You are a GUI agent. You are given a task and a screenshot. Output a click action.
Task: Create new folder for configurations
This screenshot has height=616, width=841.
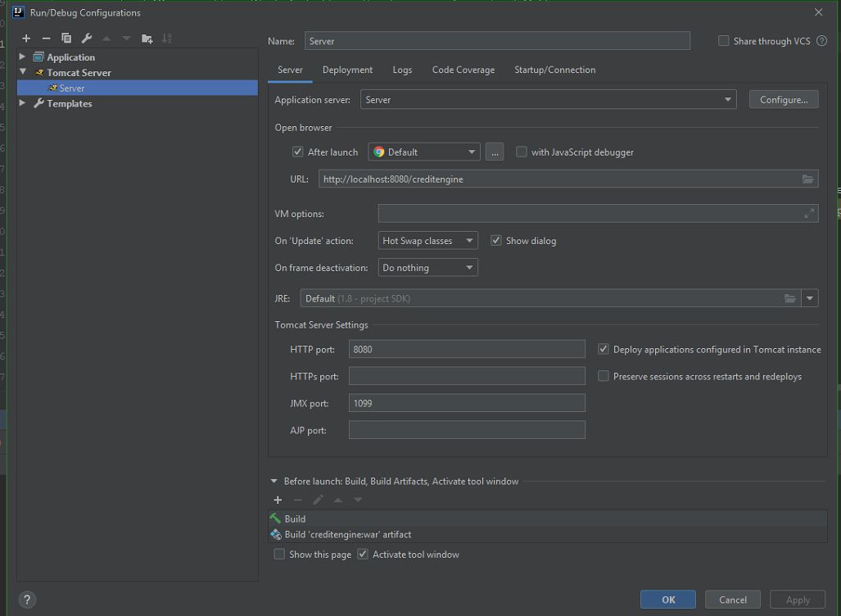click(147, 38)
